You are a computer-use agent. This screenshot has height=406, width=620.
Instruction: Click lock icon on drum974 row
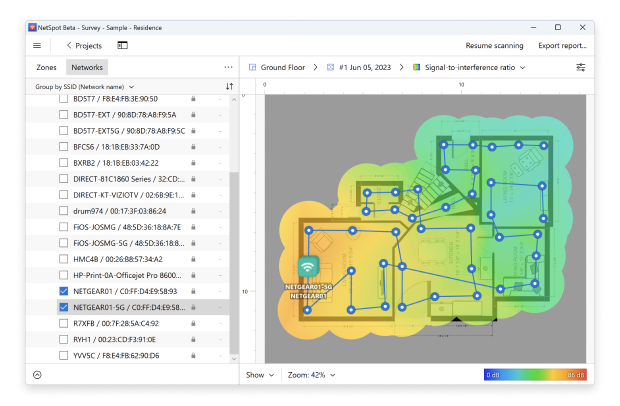193,211
